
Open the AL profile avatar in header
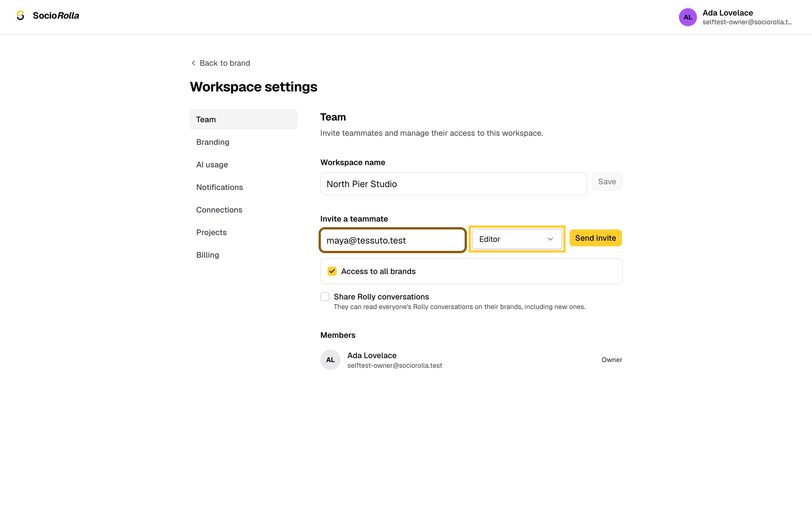pos(687,17)
